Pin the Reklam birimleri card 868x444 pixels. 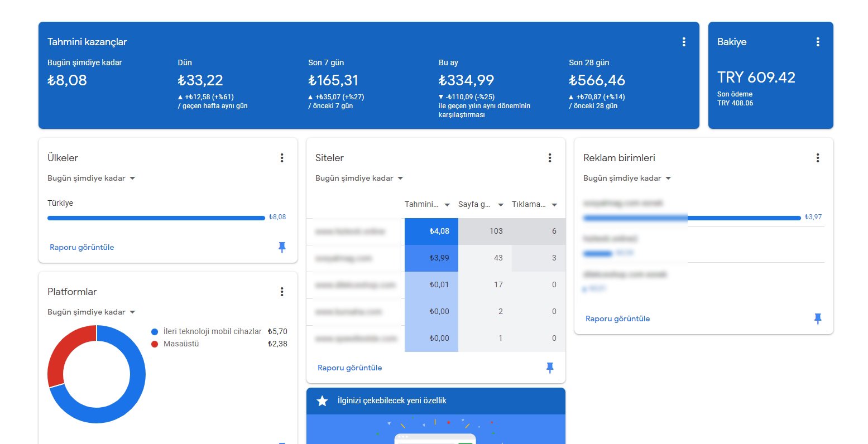(818, 318)
